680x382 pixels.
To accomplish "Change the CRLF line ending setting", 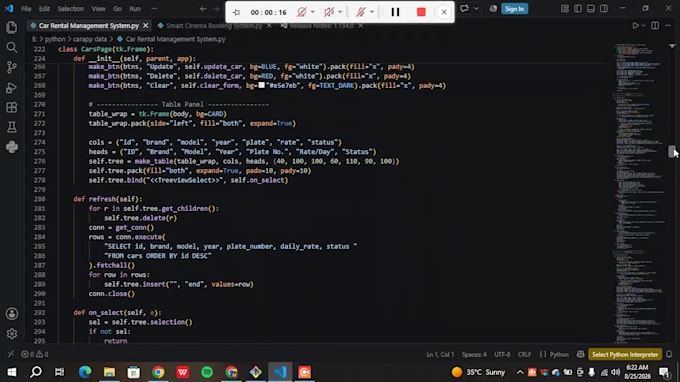I will coord(524,354).
